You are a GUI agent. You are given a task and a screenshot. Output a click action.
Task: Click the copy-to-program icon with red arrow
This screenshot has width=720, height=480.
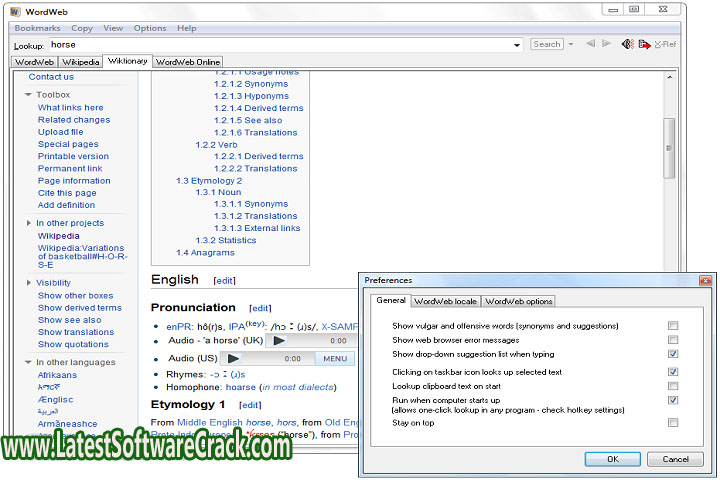click(644, 44)
